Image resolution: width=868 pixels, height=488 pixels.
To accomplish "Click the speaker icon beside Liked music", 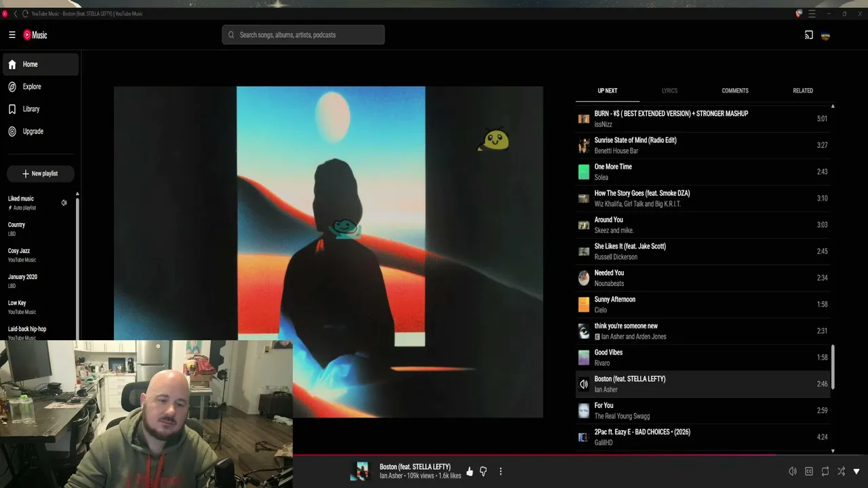I will [64, 203].
